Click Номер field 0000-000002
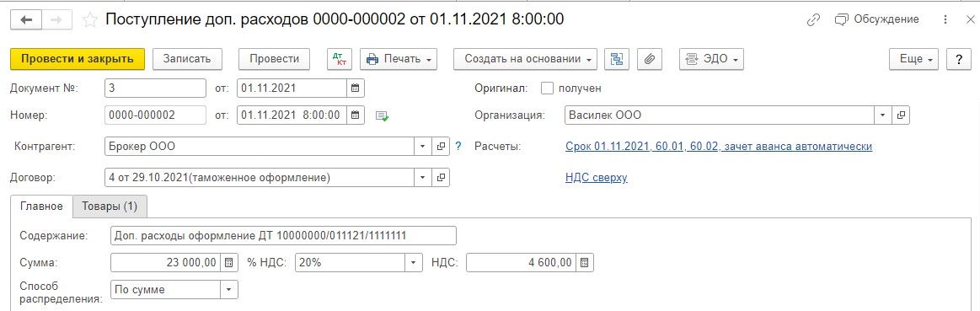Image resolution: width=980 pixels, height=311 pixels. pyautogui.click(x=156, y=115)
